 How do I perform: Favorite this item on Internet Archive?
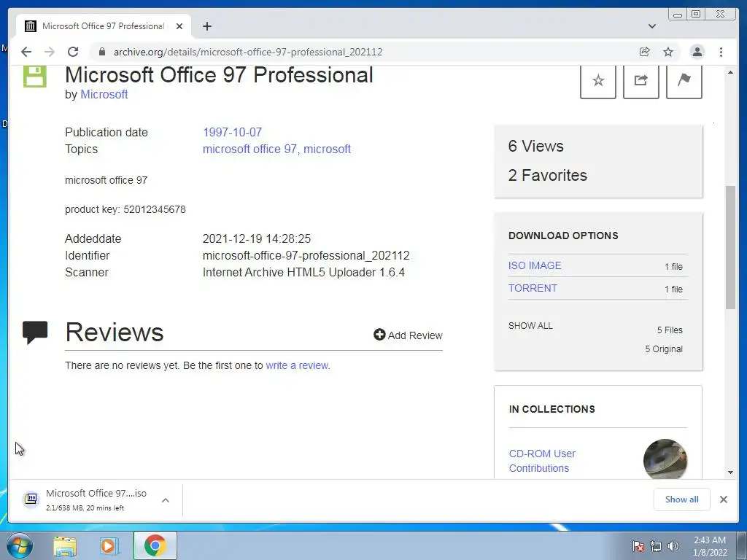point(598,80)
